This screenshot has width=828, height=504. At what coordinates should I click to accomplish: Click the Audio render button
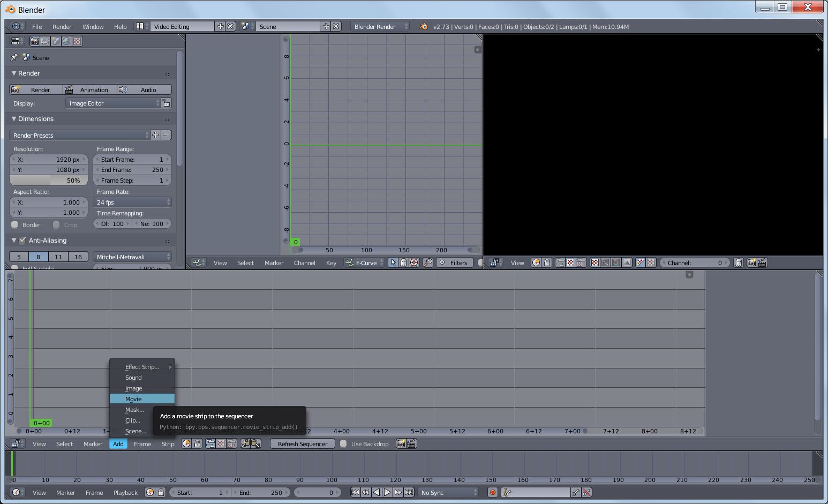click(x=145, y=89)
